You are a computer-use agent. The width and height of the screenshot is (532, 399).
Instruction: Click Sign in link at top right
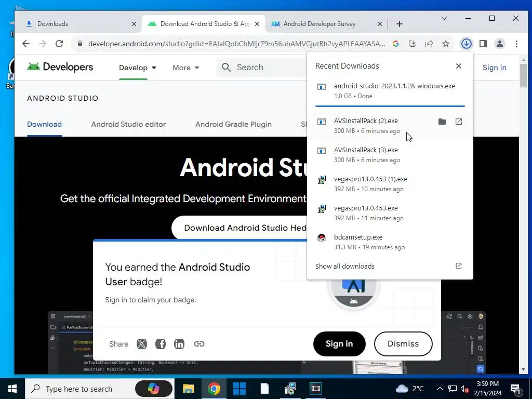[495, 68]
